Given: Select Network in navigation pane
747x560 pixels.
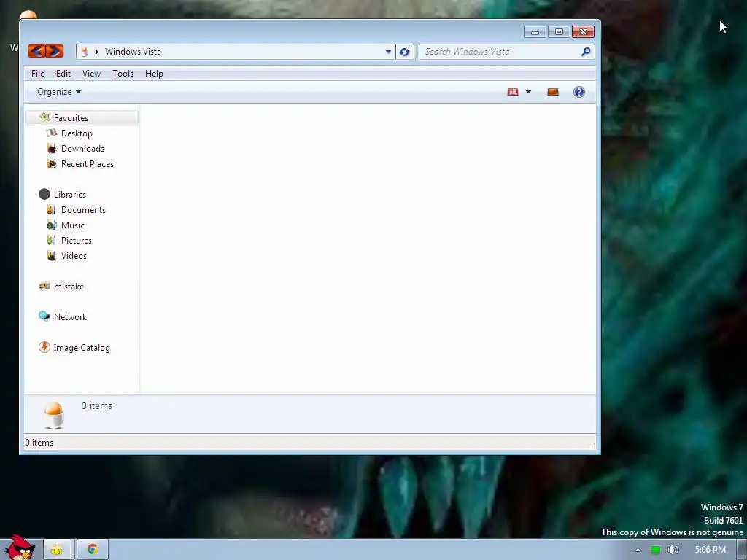Looking at the screenshot, I should [70, 317].
